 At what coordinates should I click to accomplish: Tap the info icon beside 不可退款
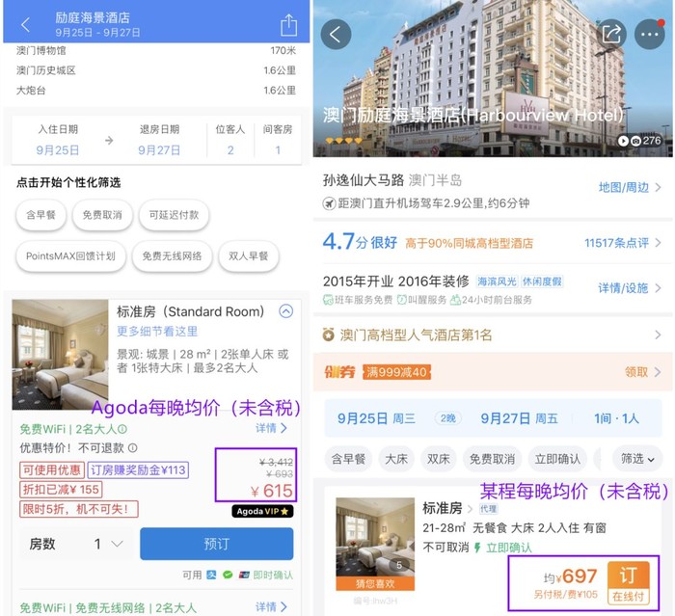[x=133, y=448]
